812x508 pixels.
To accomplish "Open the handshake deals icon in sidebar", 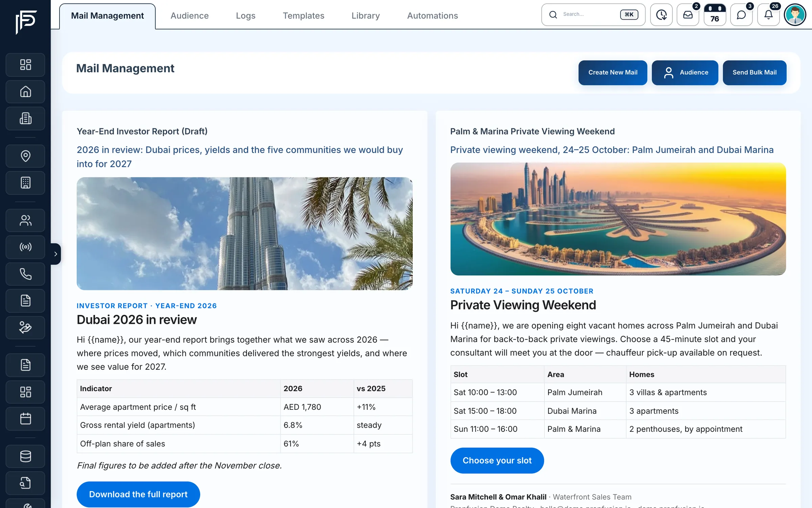I will coord(25,327).
